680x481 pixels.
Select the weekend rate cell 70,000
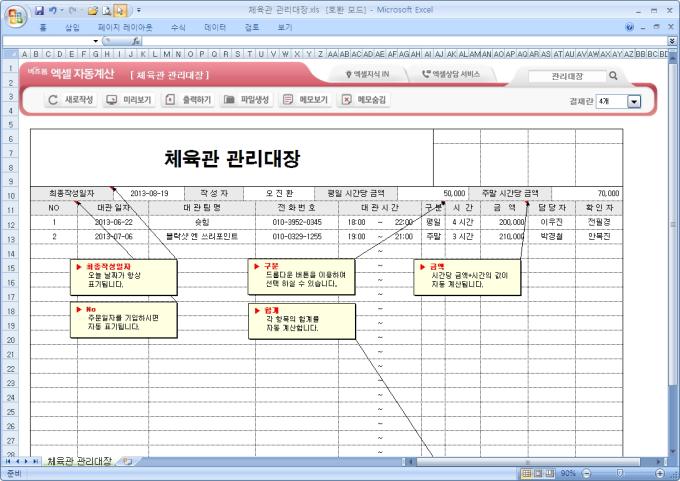click(587, 193)
